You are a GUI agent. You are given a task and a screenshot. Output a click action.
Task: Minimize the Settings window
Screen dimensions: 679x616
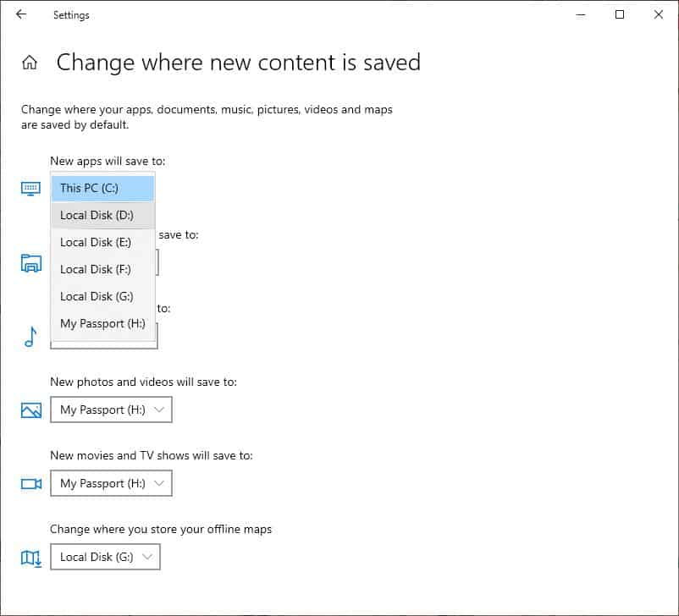(x=580, y=14)
